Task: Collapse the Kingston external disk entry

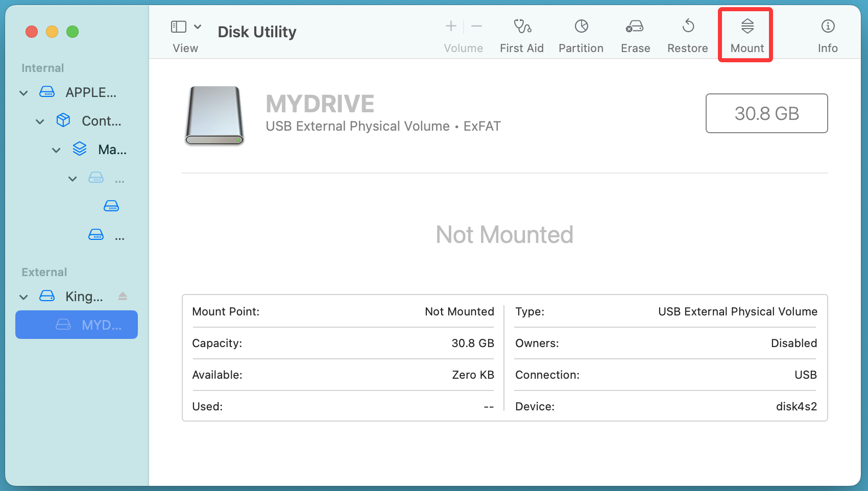Action: (x=23, y=297)
